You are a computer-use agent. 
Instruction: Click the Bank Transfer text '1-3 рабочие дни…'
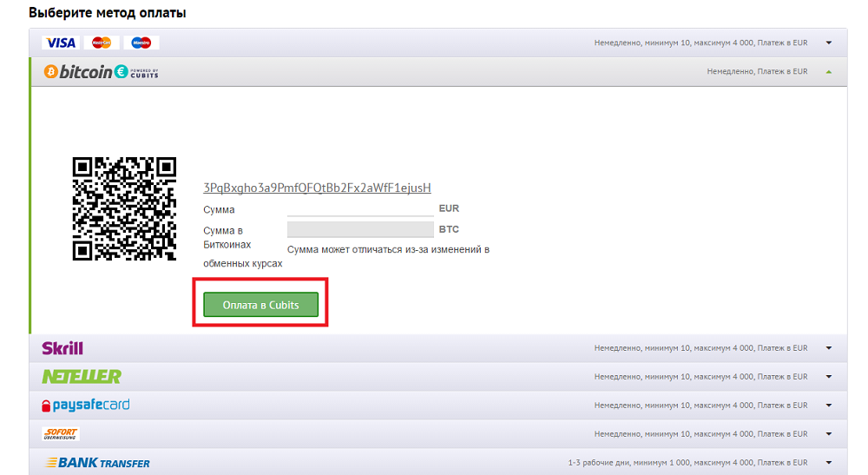[x=687, y=462]
